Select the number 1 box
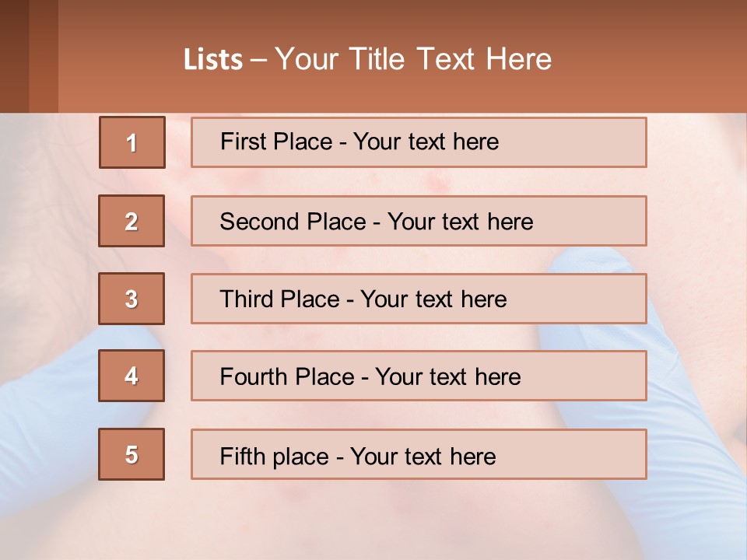 [x=132, y=142]
